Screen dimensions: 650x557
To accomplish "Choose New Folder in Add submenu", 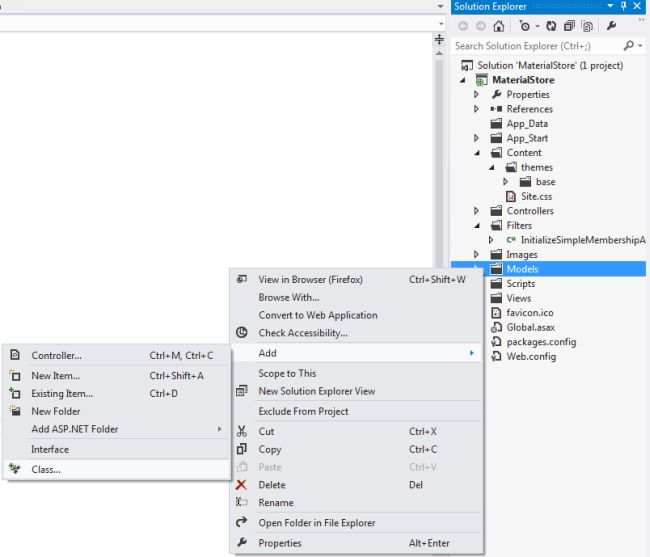I will pyautogui.click(x=116, y=412).
